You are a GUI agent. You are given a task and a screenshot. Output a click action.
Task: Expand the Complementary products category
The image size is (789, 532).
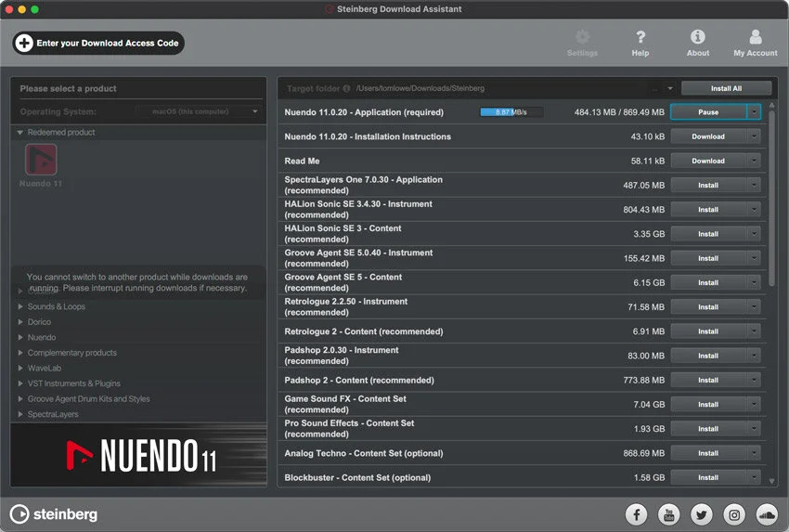pyautogui.click(x=20, y=353)
